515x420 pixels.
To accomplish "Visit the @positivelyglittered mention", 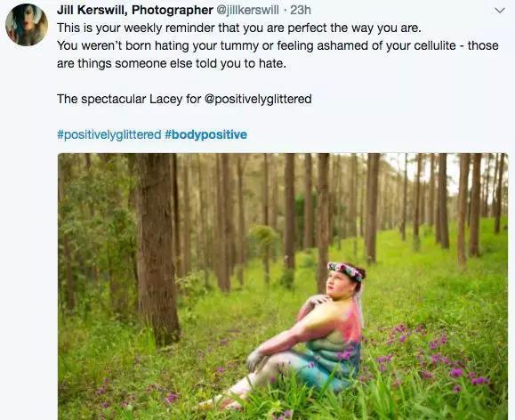I will pos(258,99).
